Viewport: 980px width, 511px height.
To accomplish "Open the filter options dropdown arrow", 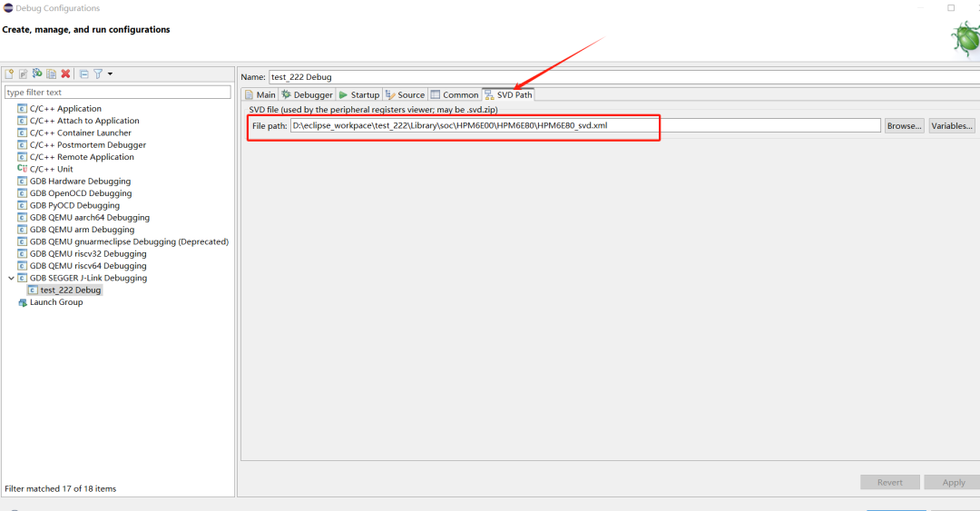I will pos(110,74).
